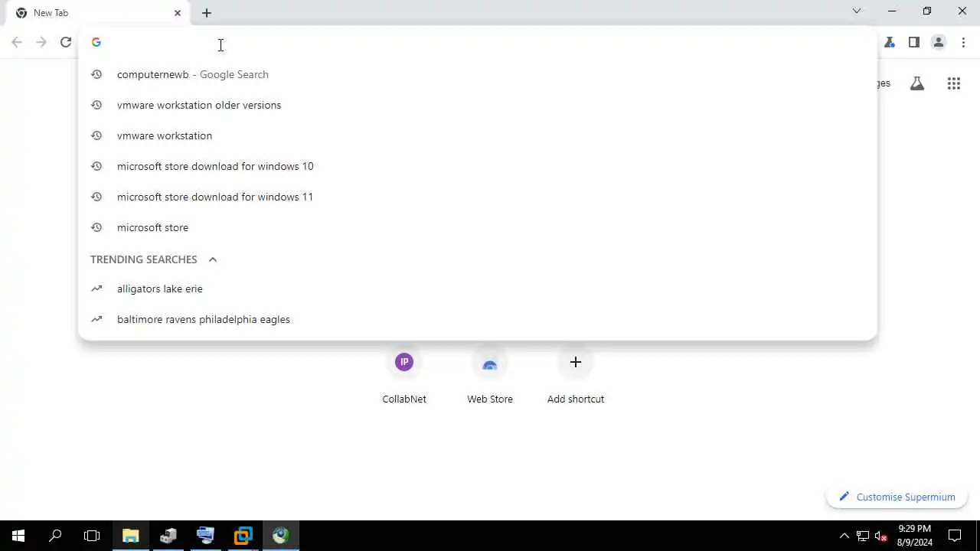Choose the microsoft store suggestion
Viewport: 980px width, 551px height.
coord(478,227)
